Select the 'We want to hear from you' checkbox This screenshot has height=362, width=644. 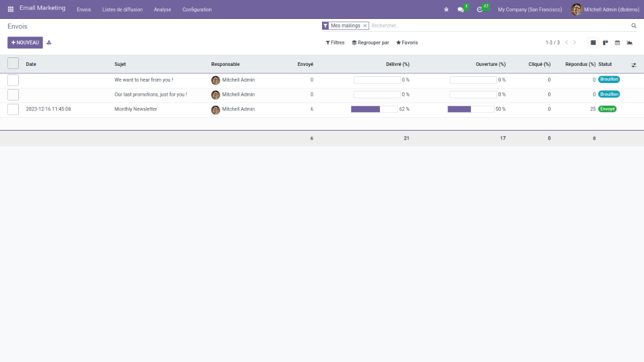13,80
